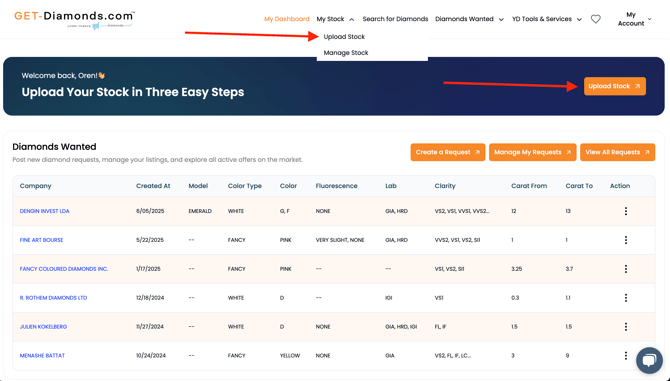This screenshot has height=381, width=670.
Task: Open the FINE ART BOURSE company link
Action: click(x=41, y=240)
